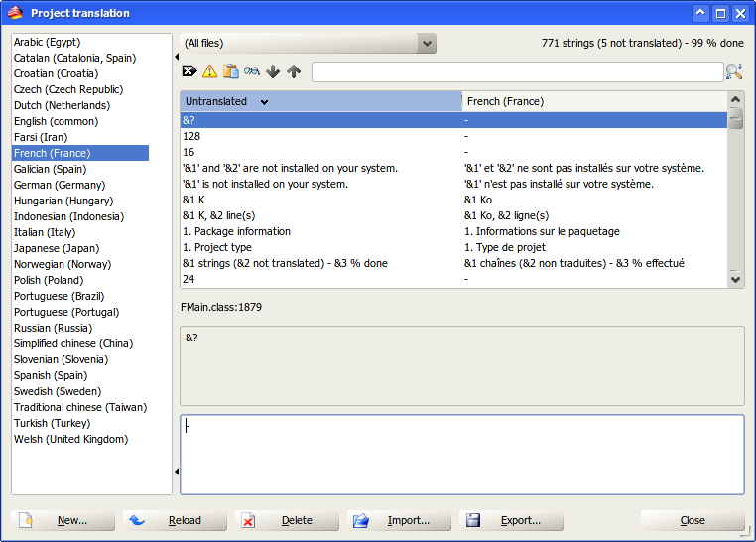Go to next string with down arrow
Screen dimensions: 756x542
coord(273,71)
